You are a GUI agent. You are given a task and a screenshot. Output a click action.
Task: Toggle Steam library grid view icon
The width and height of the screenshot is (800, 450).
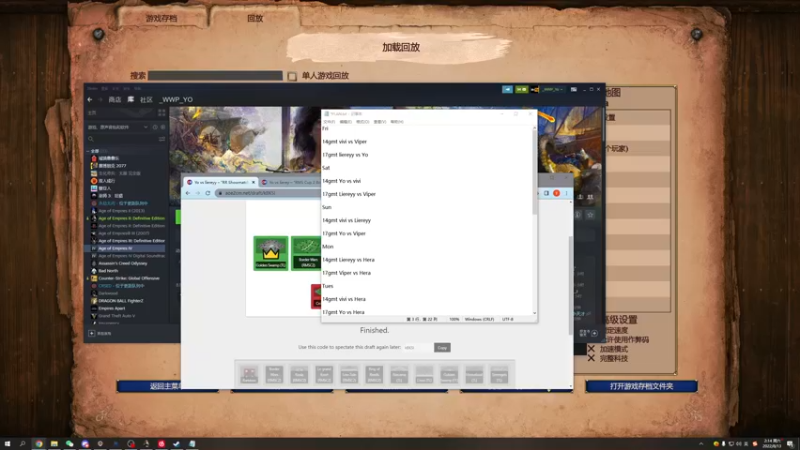(162, 113)
